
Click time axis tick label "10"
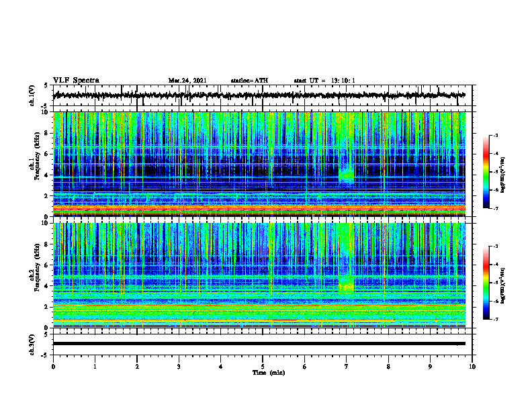472,367
